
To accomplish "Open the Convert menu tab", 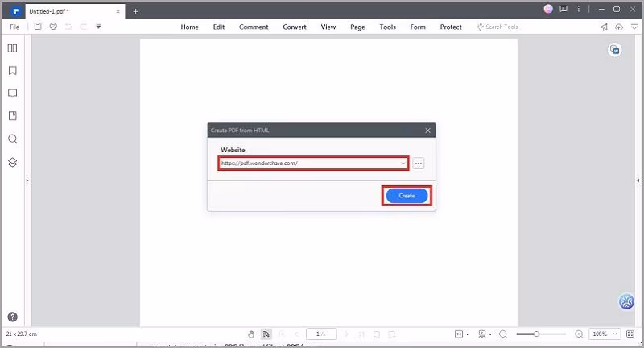I will (295, 27).
